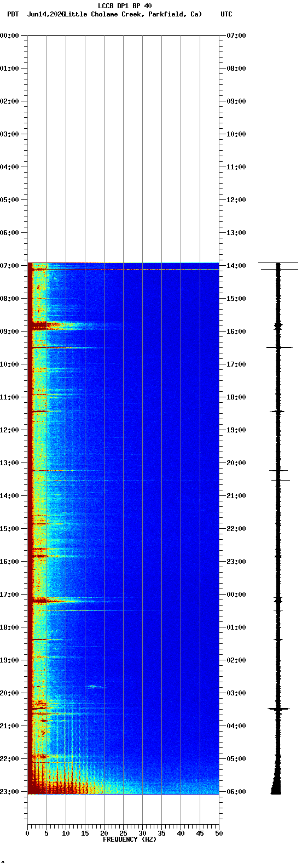Image resolution: width=302 pixels, height=868 pixels.
Task: Click the '50' frequency axis tick label
Action: coord(219,833)
